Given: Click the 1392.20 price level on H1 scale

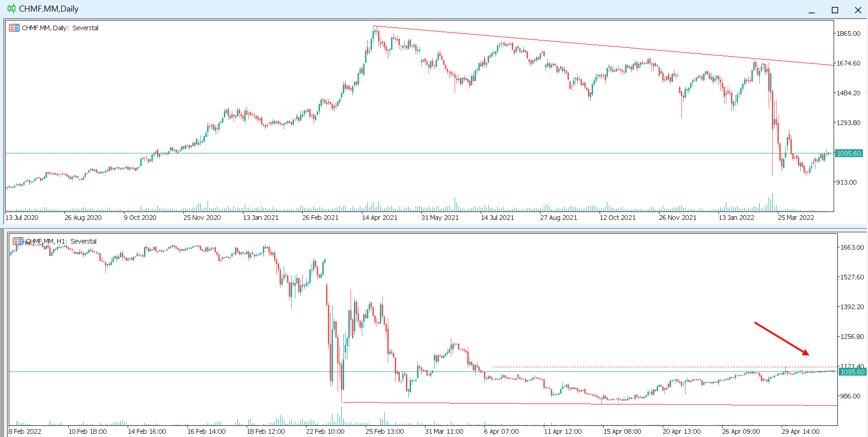Looking at the screenshot, I should tap(852, 307).
